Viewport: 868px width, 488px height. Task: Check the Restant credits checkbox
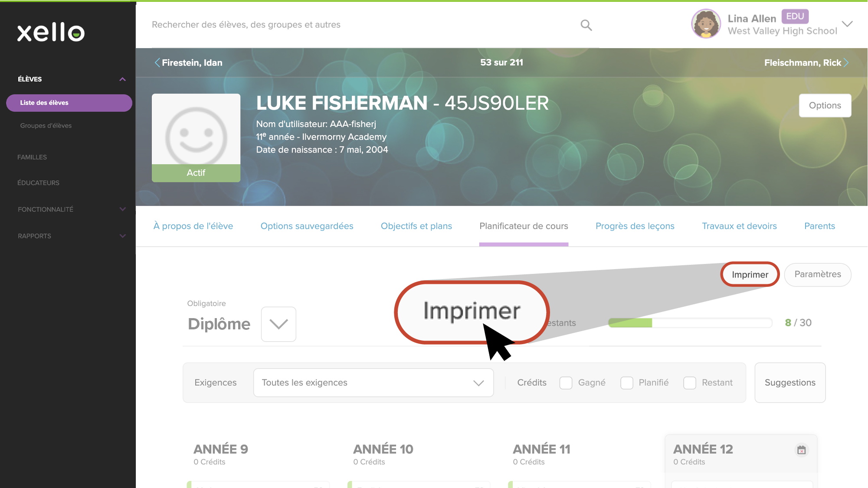pos(689,383)
